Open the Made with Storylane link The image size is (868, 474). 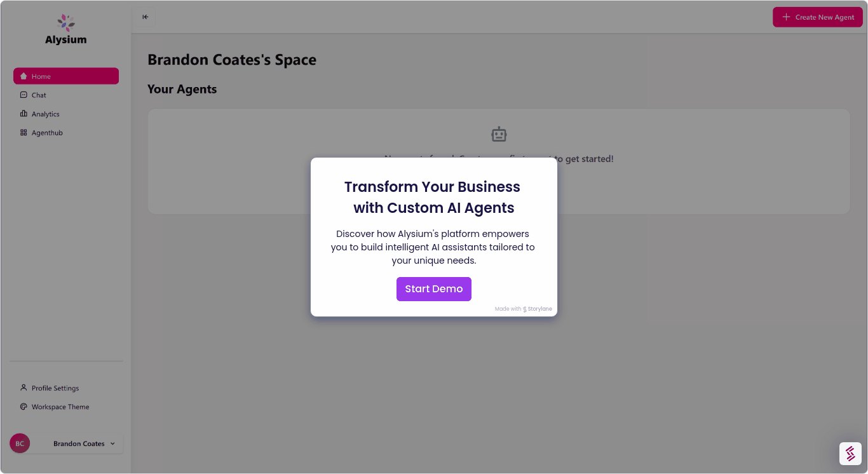(x=524, y=309)
